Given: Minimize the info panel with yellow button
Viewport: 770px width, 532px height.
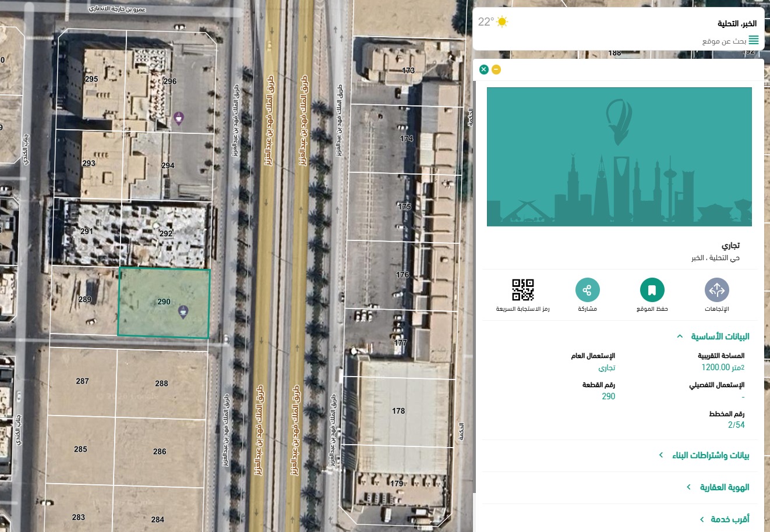Looking at the screenshot, I should click(x=496, y=70).
